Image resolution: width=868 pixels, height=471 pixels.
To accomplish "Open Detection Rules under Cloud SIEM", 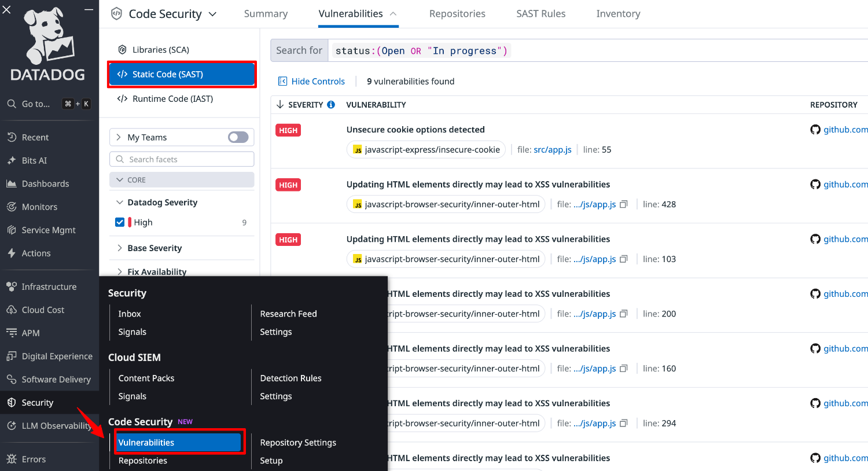I will tap(290, 378).
